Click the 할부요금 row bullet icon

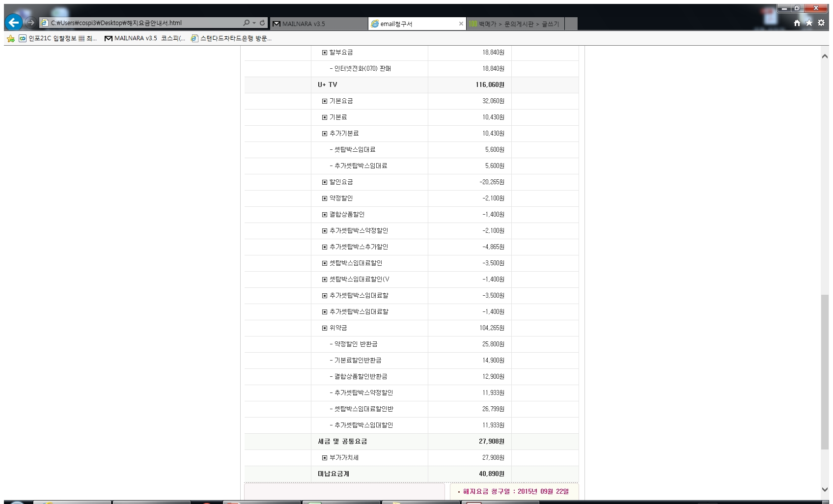[x=325, y=53]
